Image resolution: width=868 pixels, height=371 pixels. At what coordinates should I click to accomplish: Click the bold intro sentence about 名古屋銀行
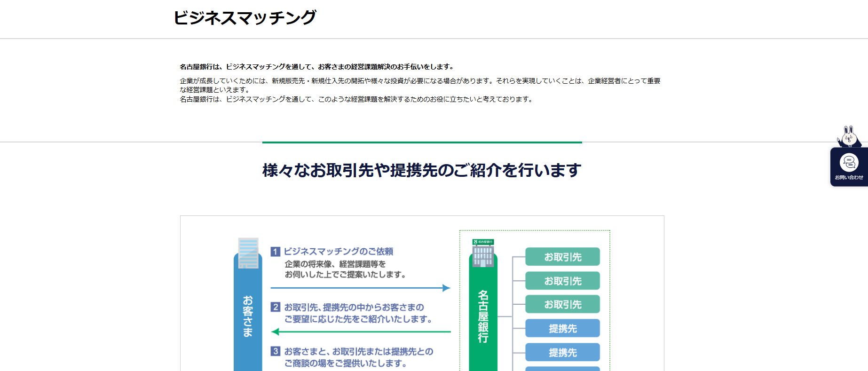316,67
